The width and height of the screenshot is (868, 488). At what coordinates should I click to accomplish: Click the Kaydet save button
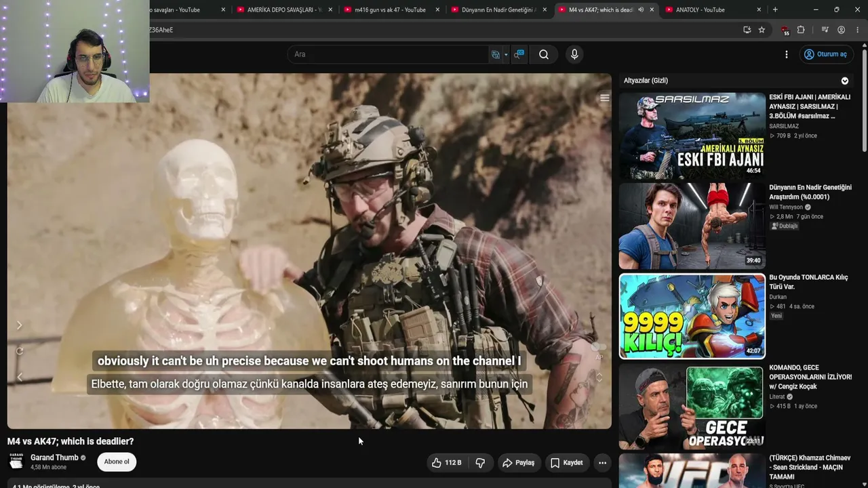pos(566,463)
